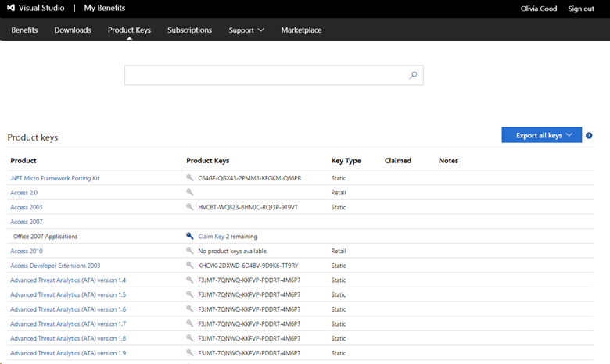Click key icon for ATA version 1.6
The image size is (610, 364).
click(189, 309)
